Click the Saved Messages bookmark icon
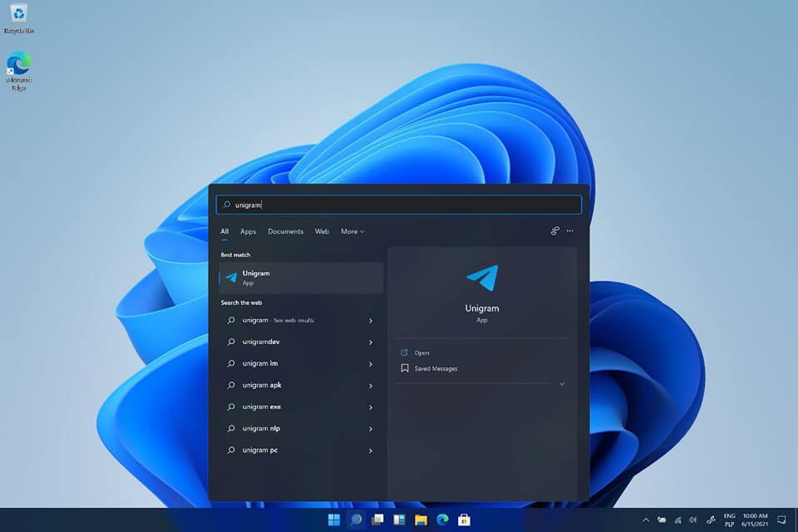Viewport: 798px width, 532px height. pyautogui.click(x=405, y=368)
